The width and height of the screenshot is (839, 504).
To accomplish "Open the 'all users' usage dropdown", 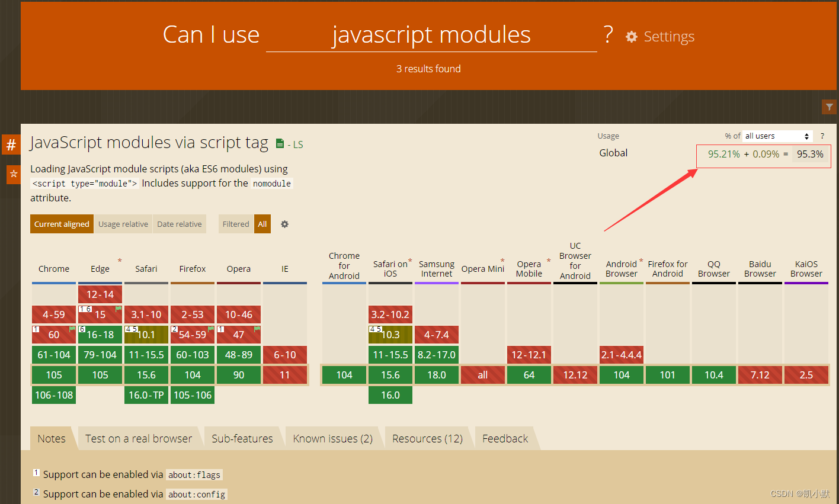I will point(777,136).
